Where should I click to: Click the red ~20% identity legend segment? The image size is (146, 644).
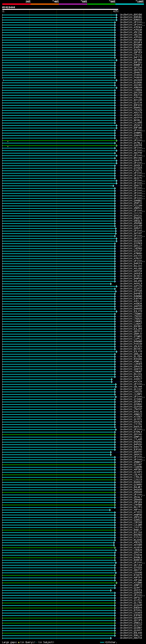pos(16,4)
